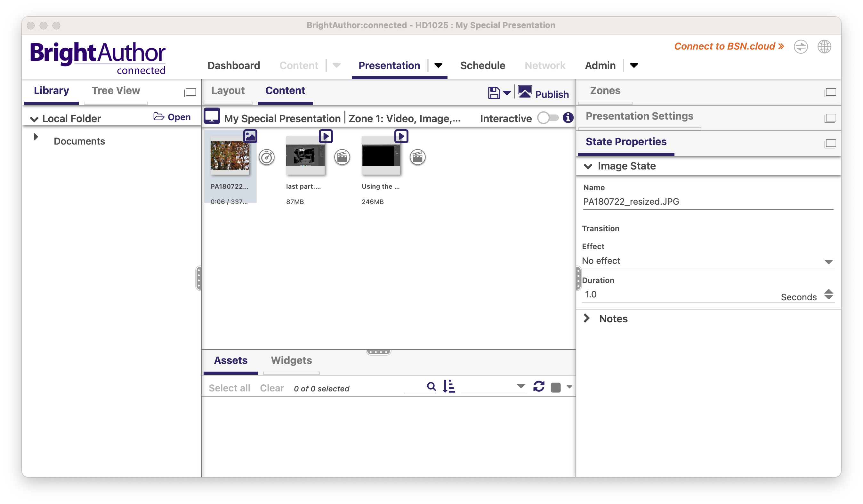
Task: Click the left panel splitter handle
Action: pos(199,278)
